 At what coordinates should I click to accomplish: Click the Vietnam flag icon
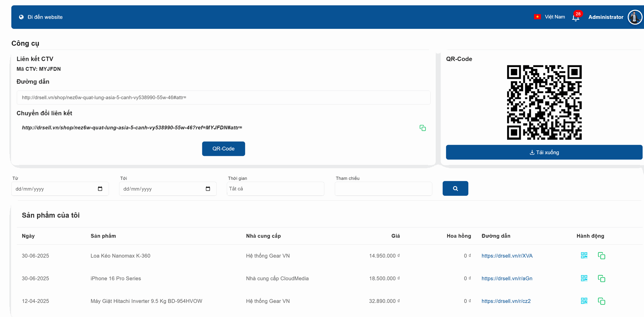click(x=537, y=17)
